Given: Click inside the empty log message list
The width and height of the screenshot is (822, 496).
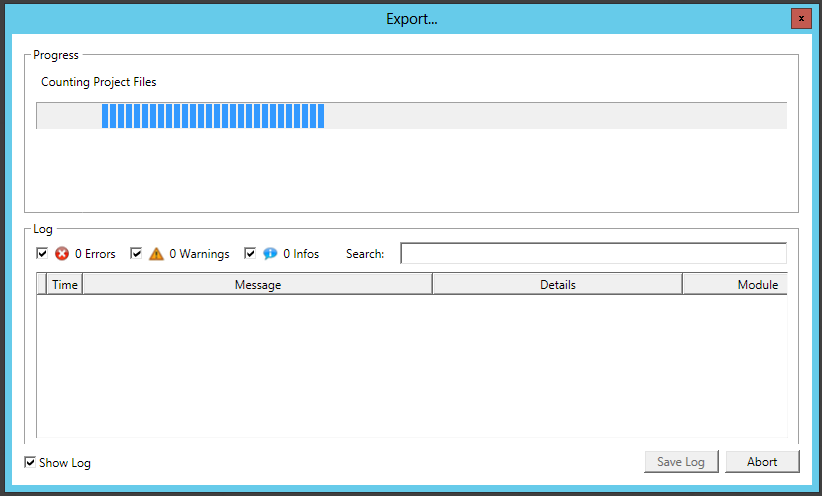Looking at the screenshot, I should click(411, 365).
